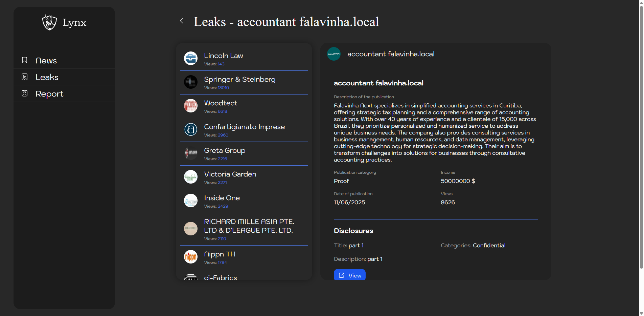Open RICHARD MILLE ASIA PTE. LTD entry
Viewport: 644px width, 316px height.
(249, 226)
